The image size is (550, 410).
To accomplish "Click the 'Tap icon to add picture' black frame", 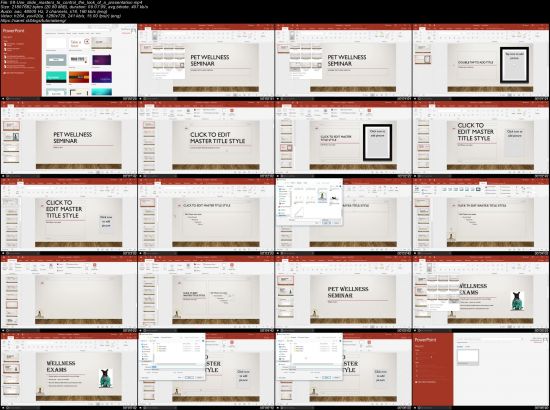I will (x=514, y=65).
